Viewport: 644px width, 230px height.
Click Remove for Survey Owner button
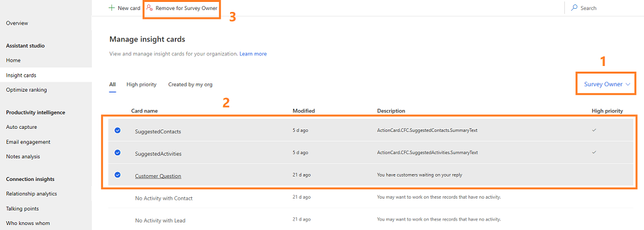pos(182,8)
